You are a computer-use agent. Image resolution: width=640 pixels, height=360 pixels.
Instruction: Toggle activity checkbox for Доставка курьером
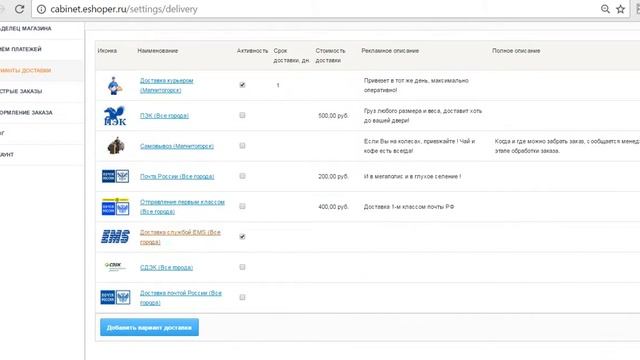tap(242, 85)
